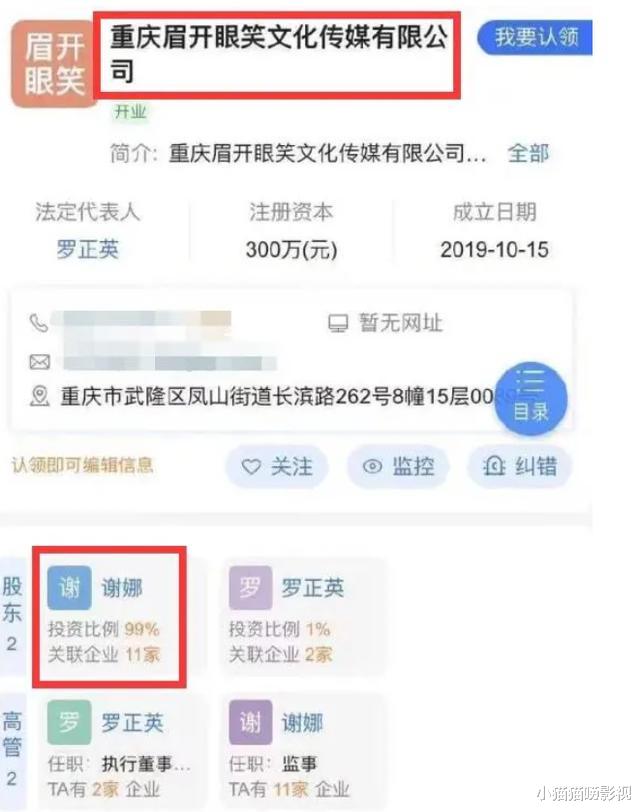Select the 股东 side tab

[12, 615]
